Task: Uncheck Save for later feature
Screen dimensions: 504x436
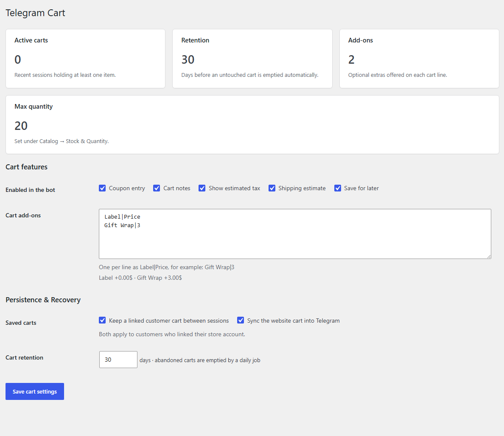Action: click(338, 188)
